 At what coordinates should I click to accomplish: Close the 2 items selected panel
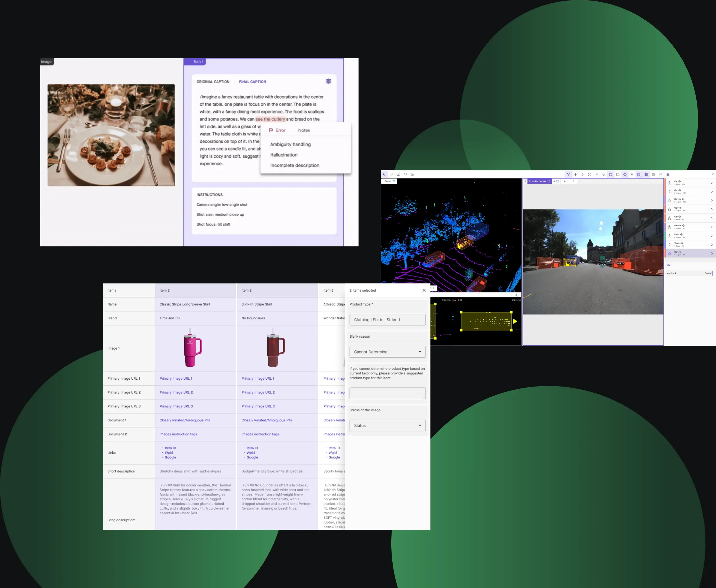[424, 290]
